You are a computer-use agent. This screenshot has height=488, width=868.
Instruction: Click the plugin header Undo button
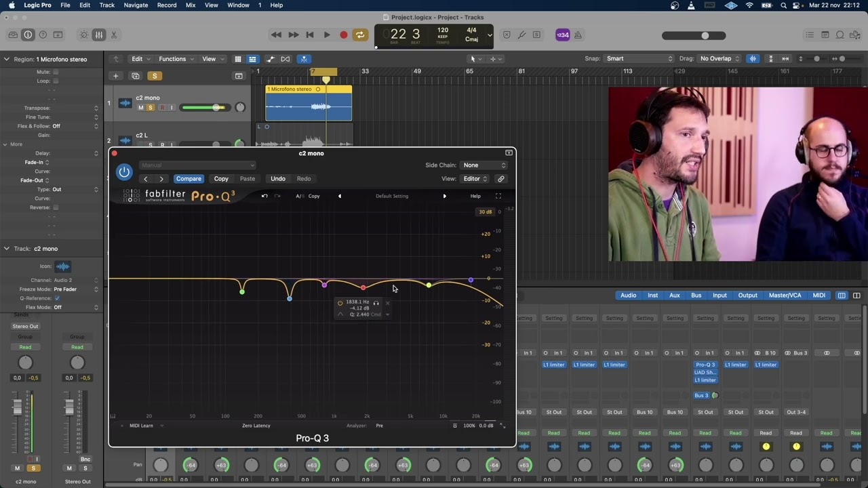point(278,179)
